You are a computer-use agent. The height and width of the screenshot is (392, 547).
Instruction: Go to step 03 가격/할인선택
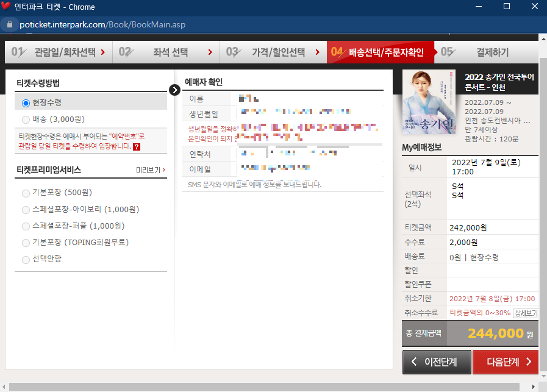pyautogui.click(x=273, y=52)
